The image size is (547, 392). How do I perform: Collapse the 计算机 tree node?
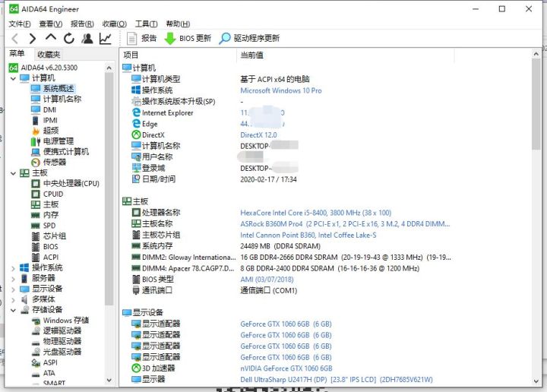13,78
